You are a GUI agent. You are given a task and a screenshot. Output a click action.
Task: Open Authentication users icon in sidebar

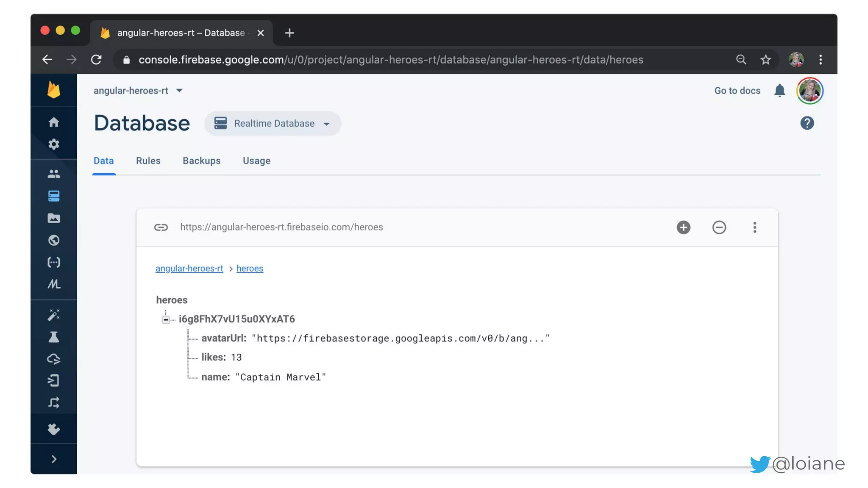[54, 174]
